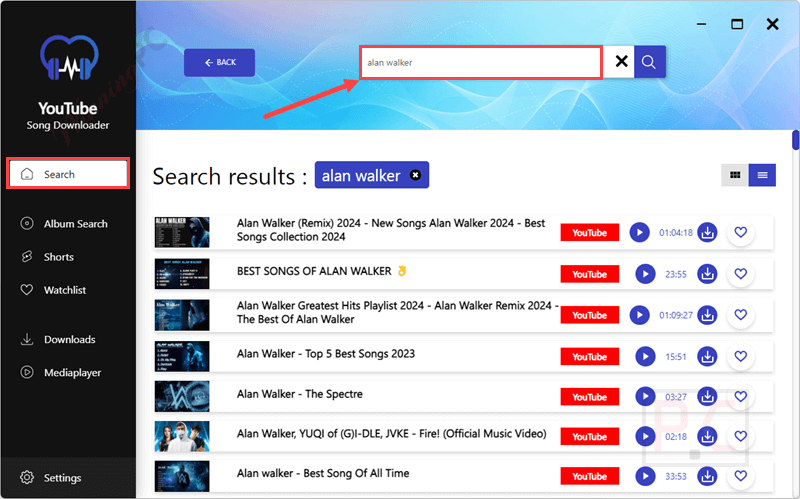Open Settings in the sidebar
This screenshot has width=800, height=499.
pyautogui.click(x=51, y=478)
